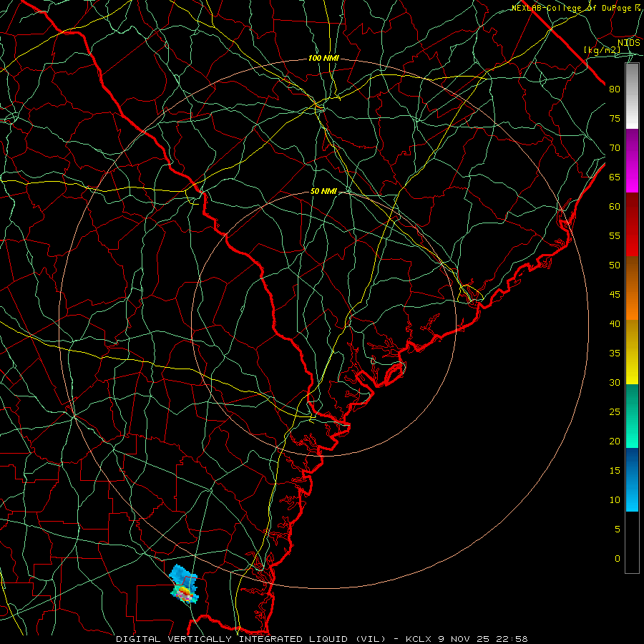Click the NEXLAB-College of DuPage header text
Image resolution: width=644 pixels, height=644 pixels.
click(x=576, y=8)
